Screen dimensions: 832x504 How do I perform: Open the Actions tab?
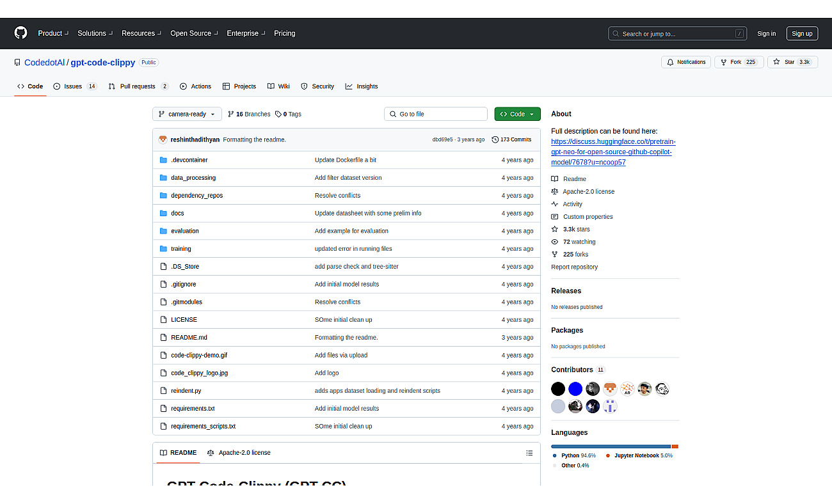point(195,86)
